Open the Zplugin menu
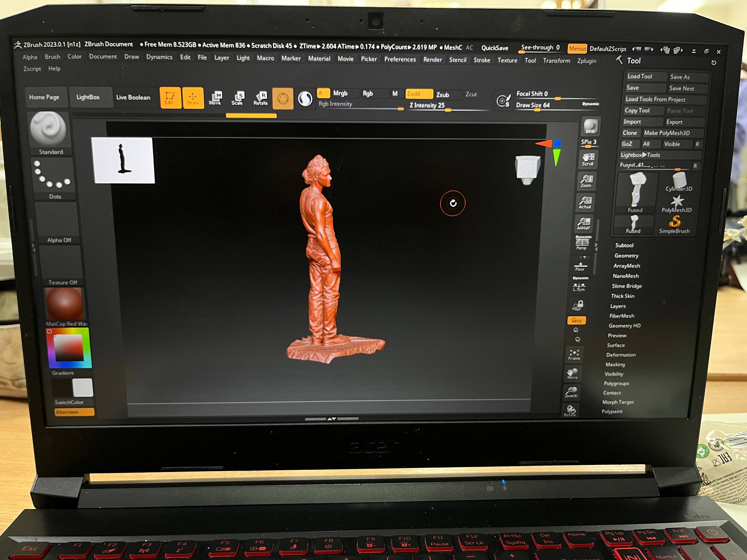The image size is (747, 560). click(x=587, y=61)
